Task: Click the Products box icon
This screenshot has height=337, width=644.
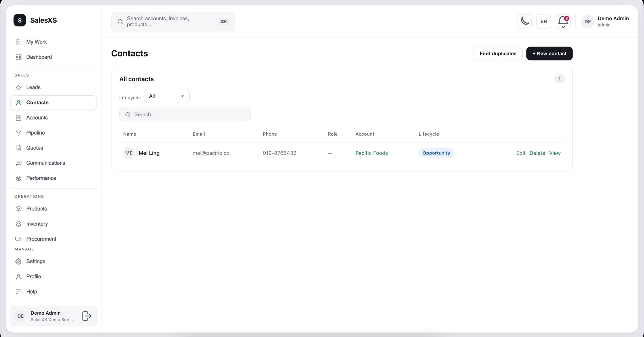Action: (19, 209)
